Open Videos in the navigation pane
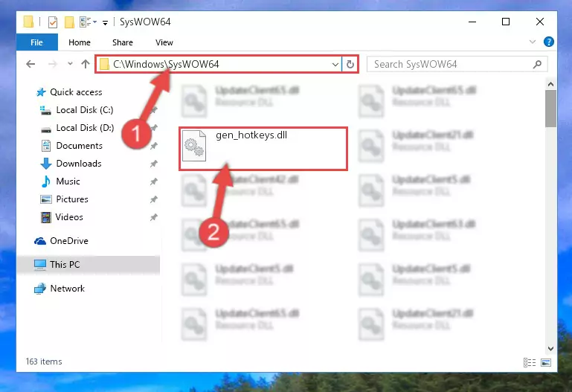Screen dimensions: 572x392 (x=69, y=217)
